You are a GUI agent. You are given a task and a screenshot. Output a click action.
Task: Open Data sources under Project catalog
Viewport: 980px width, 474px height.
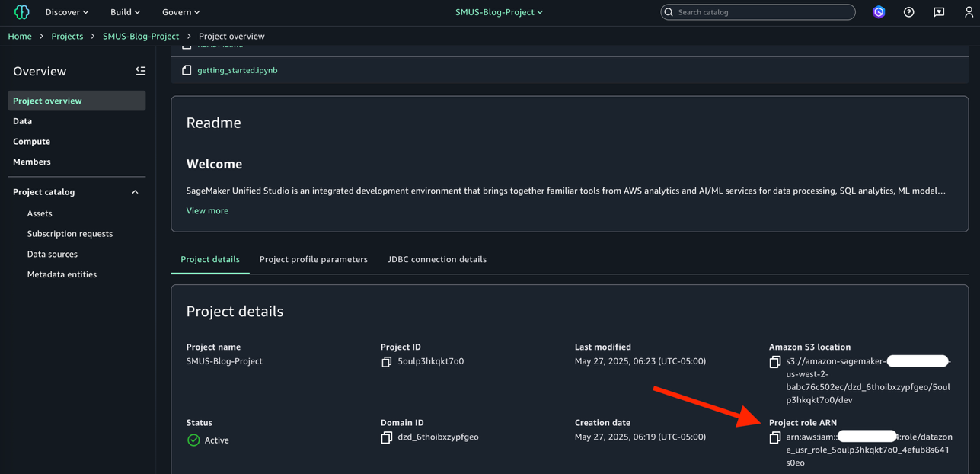(x=53, y=254)
